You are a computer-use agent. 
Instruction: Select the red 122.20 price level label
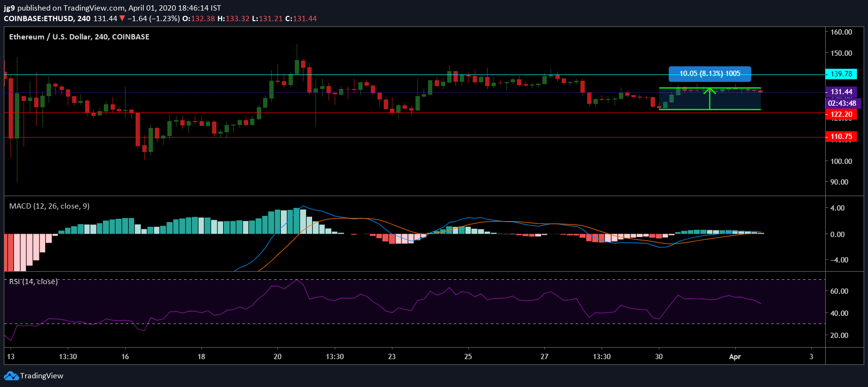[x=841, y=114]
